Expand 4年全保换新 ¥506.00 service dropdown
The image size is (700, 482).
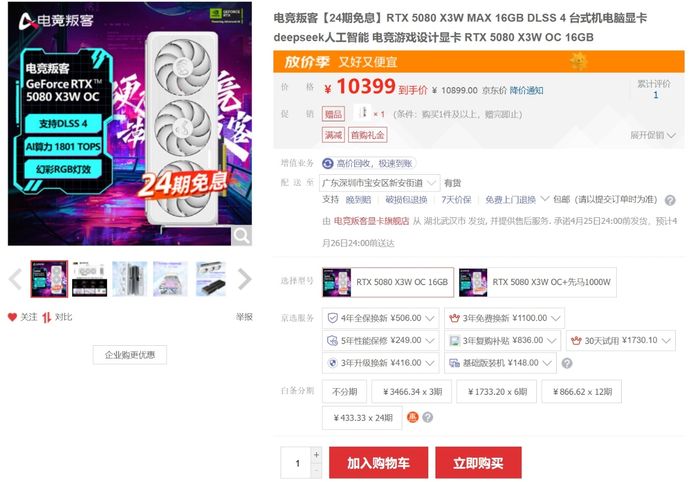tap(381, 318)
